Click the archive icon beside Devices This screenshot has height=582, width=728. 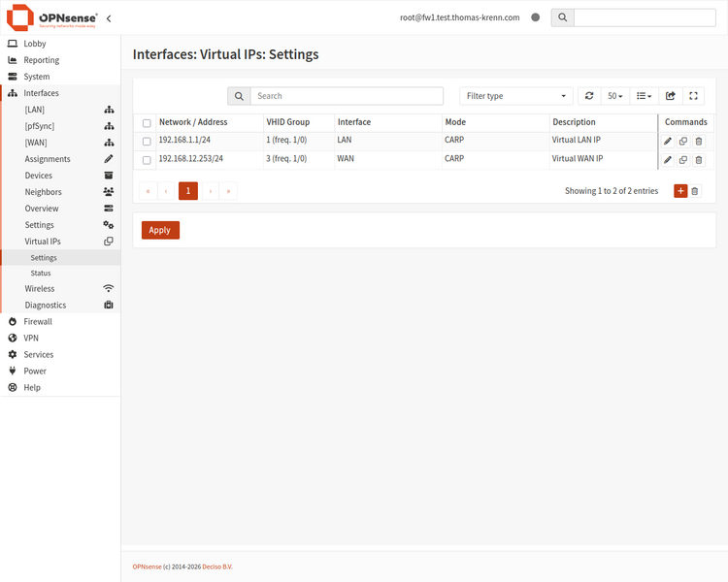point(109,176)
